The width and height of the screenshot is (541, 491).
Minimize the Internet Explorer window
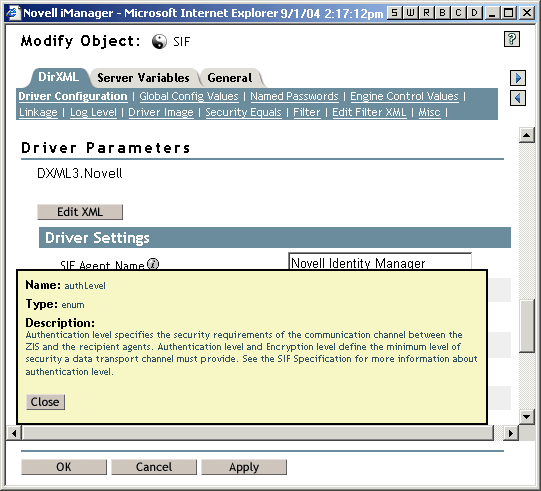492,13
